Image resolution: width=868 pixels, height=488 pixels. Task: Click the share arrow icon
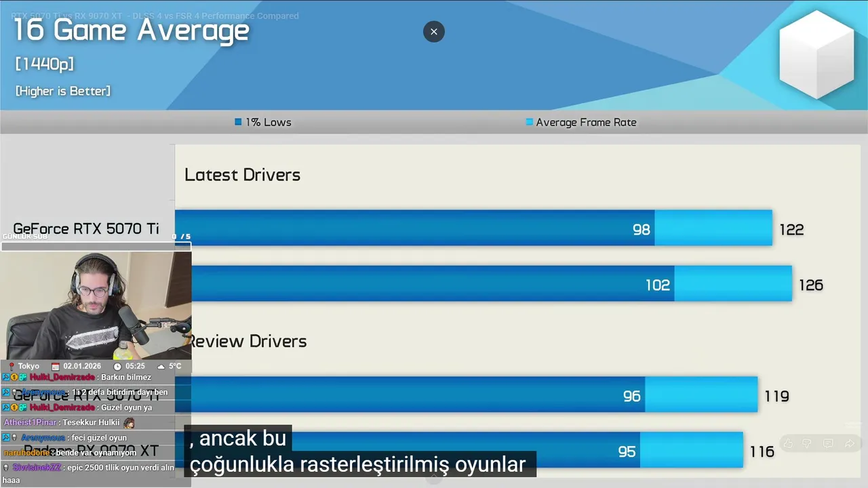[850, 443]
